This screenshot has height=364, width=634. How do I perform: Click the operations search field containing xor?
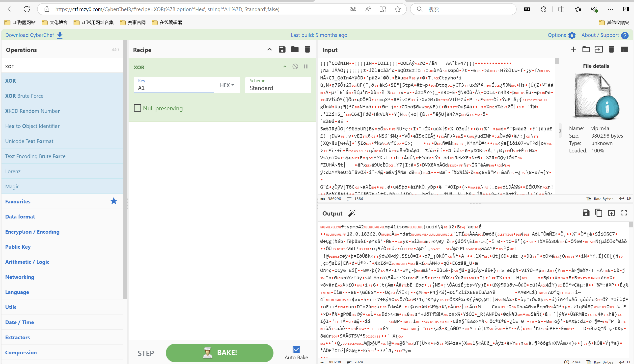coord(63,66)
